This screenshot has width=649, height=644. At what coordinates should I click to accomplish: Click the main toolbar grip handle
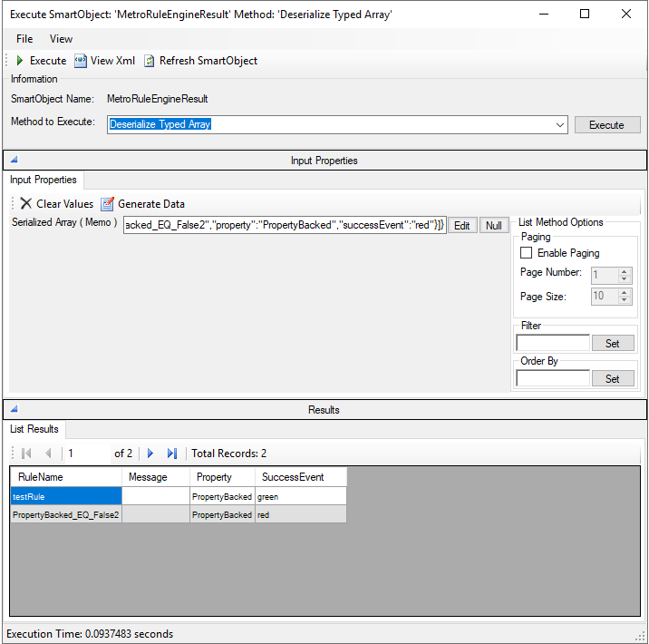click(x=6, y=61)
